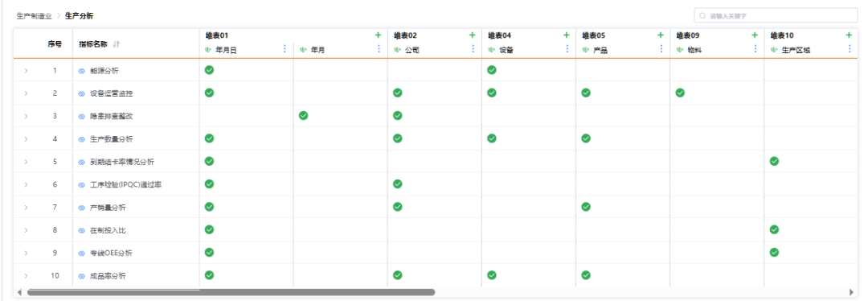
Task: Expand row 10 成品率分析
Action: coord(26,276)
